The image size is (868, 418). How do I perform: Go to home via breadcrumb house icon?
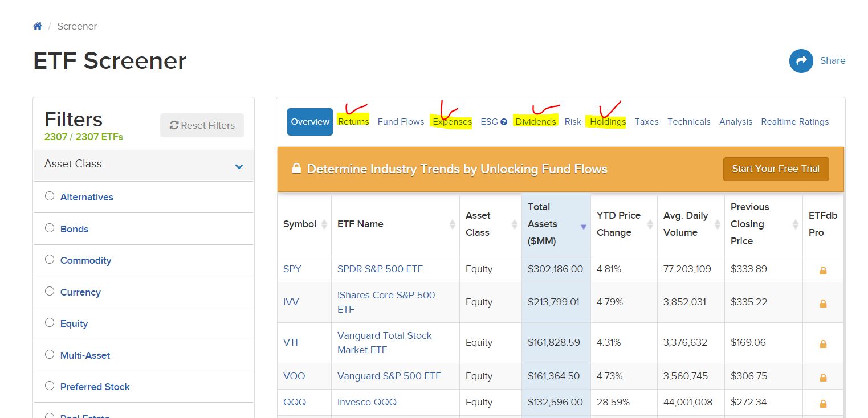[38, 26]
